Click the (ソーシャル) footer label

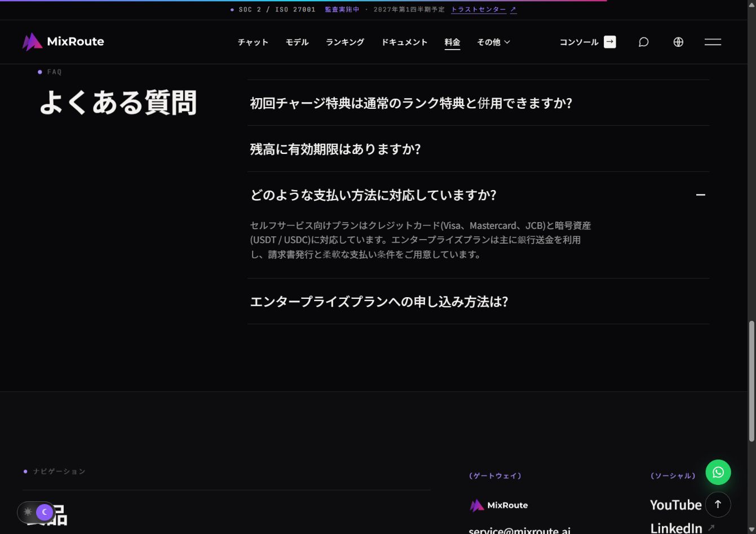click(x=673, y=476)
